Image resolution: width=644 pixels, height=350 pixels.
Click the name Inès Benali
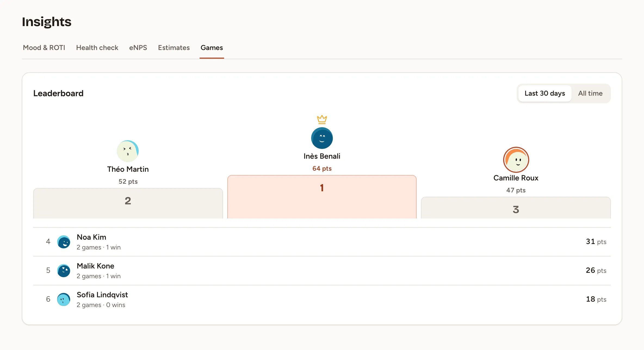[x=322, y=156]
